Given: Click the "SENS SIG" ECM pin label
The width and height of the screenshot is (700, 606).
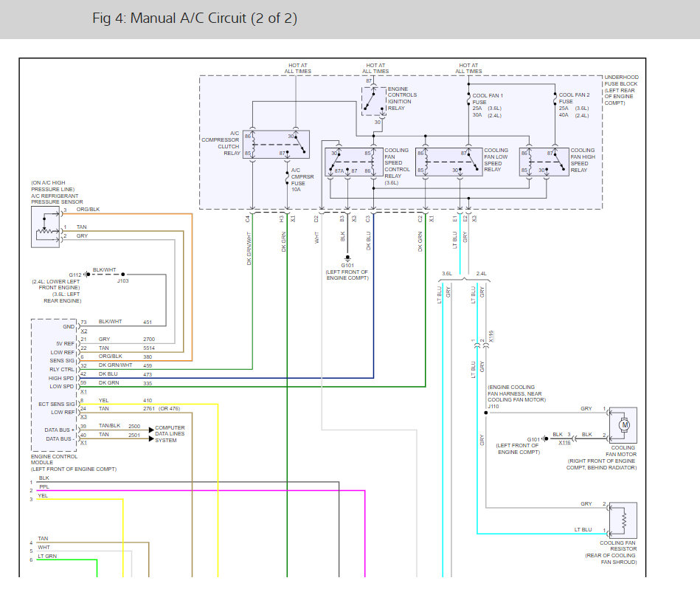Looking at the screenshot, I should coord(62,360).
